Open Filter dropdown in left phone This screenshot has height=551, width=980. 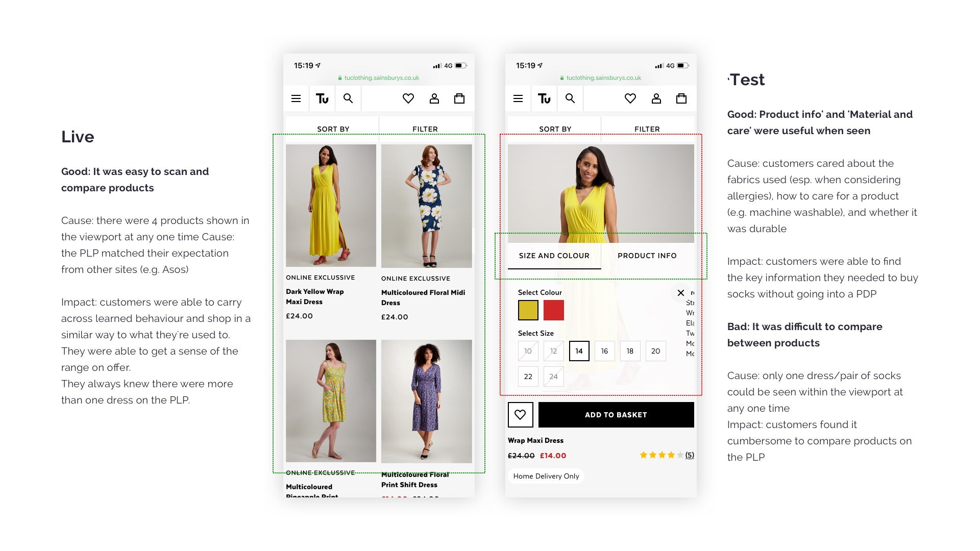(425, 129)
